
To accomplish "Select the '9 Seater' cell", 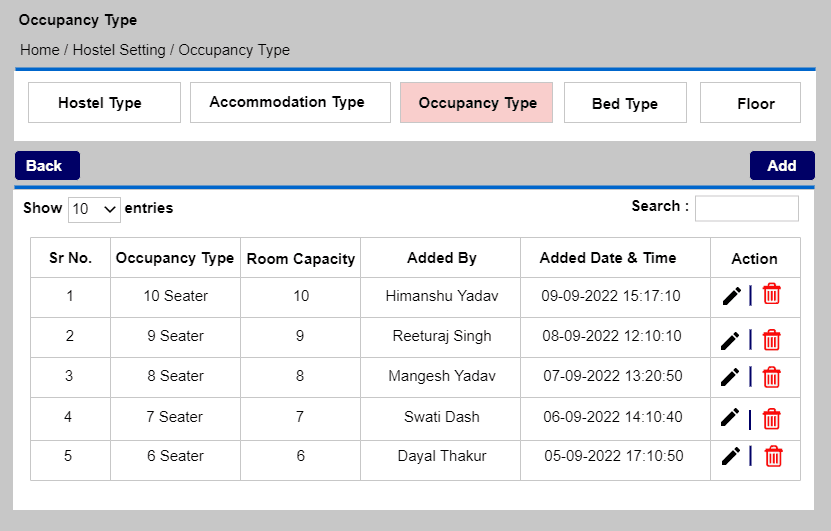I will [x=175, y=336].
